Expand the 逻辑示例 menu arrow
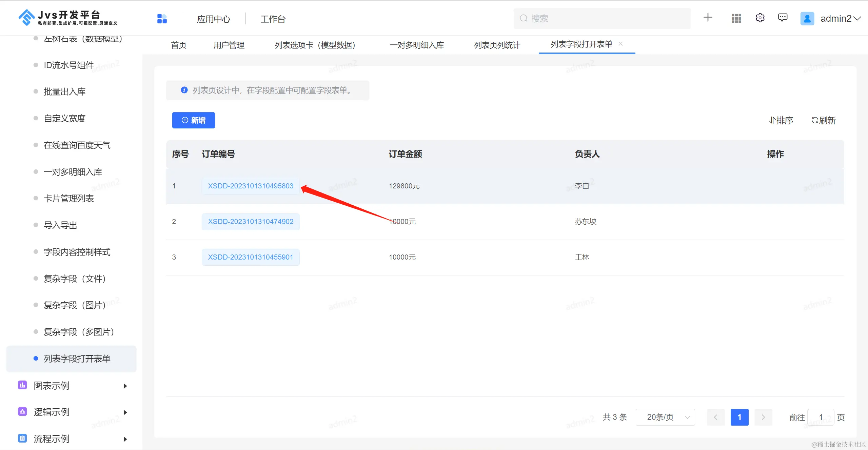 click(125, 412)
